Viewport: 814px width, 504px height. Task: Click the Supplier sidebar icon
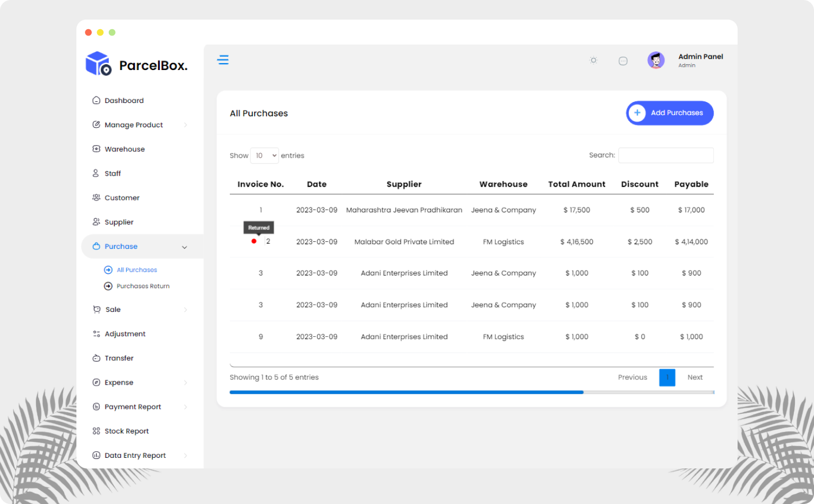pyautogui.click(x=96, y=222)
